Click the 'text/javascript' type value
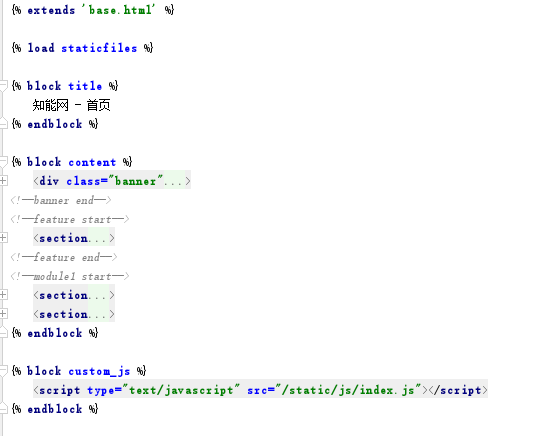Screen dimensions: 538x436 point(181,390)
